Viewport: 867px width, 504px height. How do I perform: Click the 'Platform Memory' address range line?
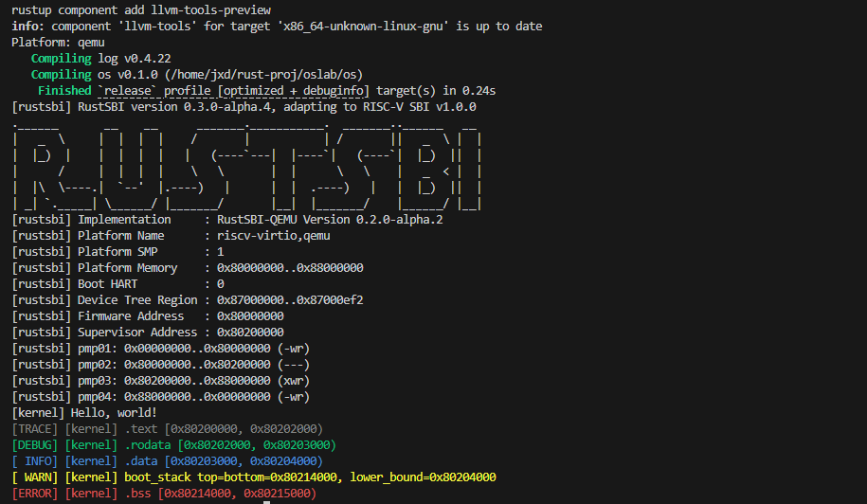tap(188, 267)
